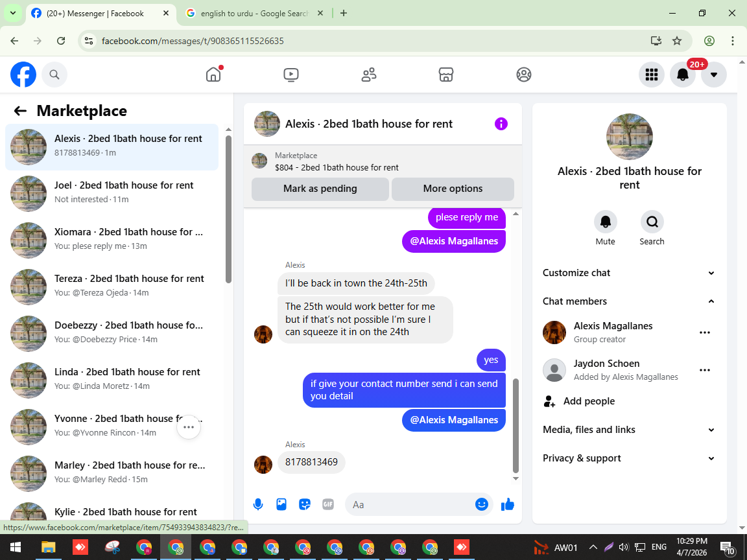Click the Aa message input field
Image resolution: width=747 pixels, height=560 pixels.
(410, 504)
